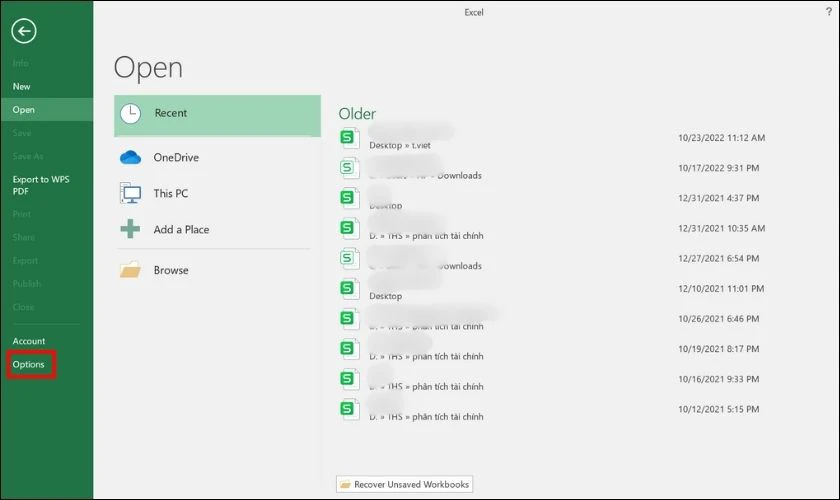The width and height of the screenshot is (840, 500).
Task: Open file icon dated 12/31/2021 10:35 AM
Action: (349, 228)
